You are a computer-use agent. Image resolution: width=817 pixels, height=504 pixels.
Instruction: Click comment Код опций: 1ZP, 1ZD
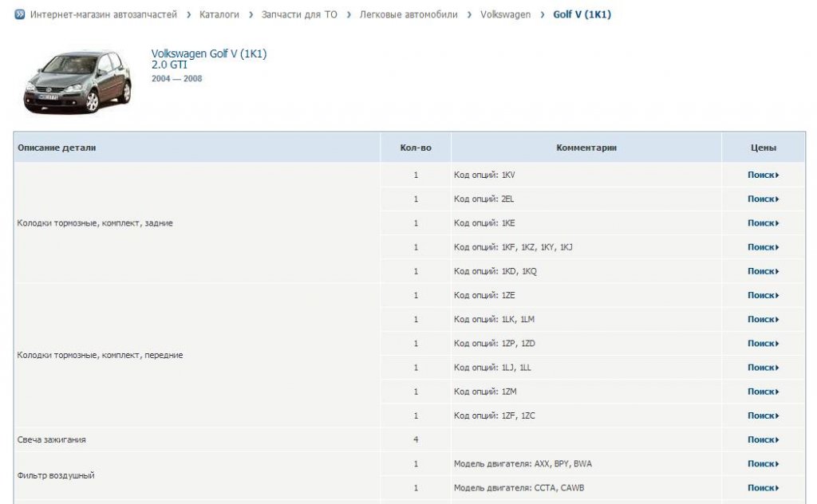click(495, 344)
